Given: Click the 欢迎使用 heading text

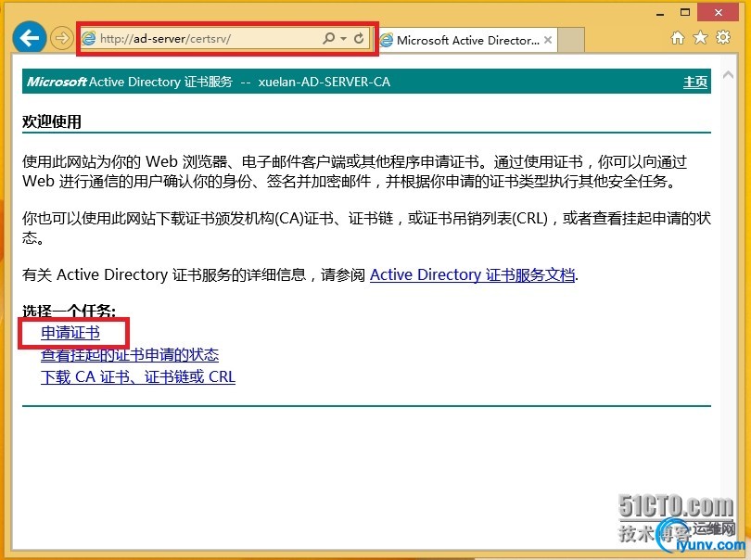Looking at the screenshot, I should pos(52,121).
